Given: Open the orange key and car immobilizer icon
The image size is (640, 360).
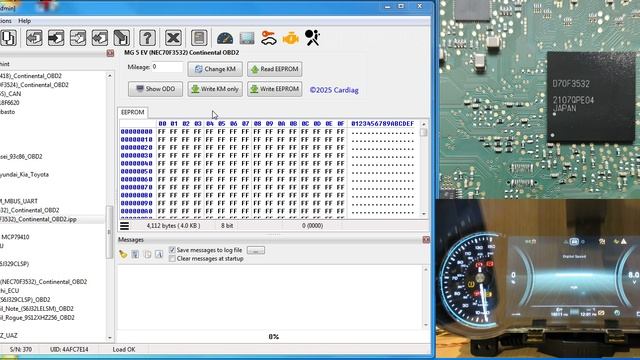Looking at the screenshot, I should pos(269,38).
